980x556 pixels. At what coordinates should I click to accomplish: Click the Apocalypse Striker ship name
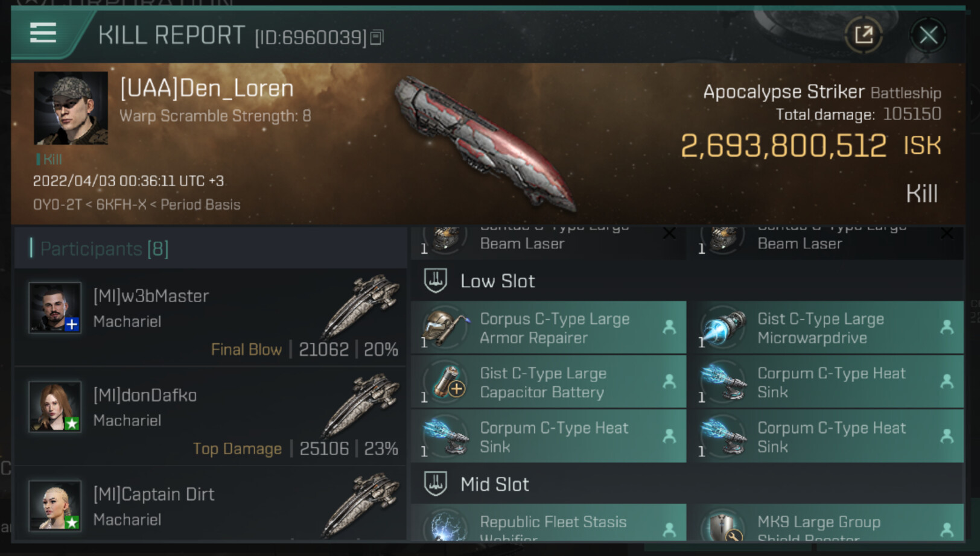pos(783,92)
